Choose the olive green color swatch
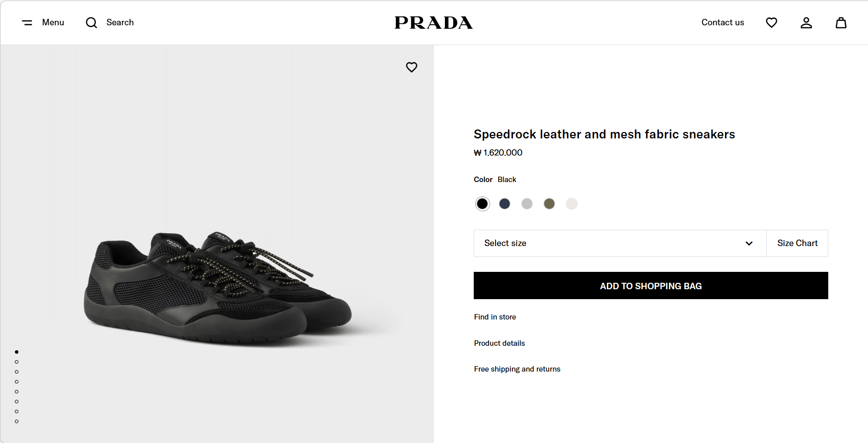 coord(549,204)
